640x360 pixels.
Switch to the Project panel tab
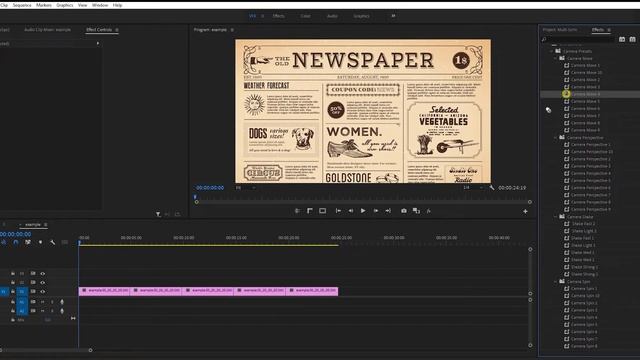pyautogui.click(x=560, y=30)
